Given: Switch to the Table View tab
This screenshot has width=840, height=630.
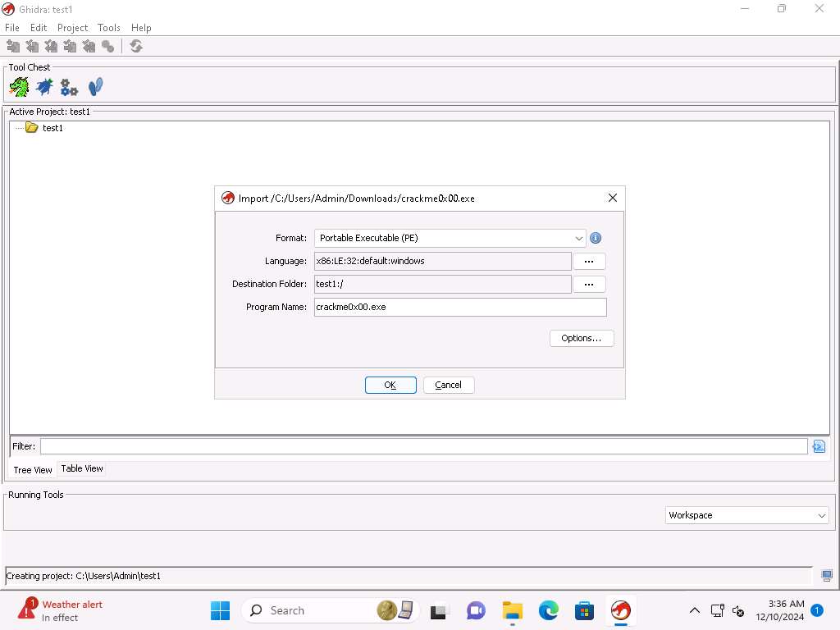Looking at the screenshot, I should [x=82, y=468].
